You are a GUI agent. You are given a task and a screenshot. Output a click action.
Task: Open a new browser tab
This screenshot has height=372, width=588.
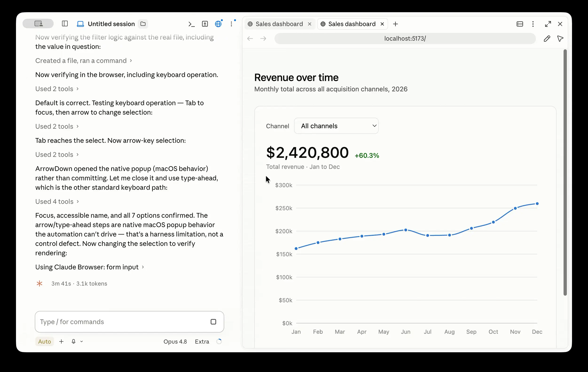click(396, 24)
